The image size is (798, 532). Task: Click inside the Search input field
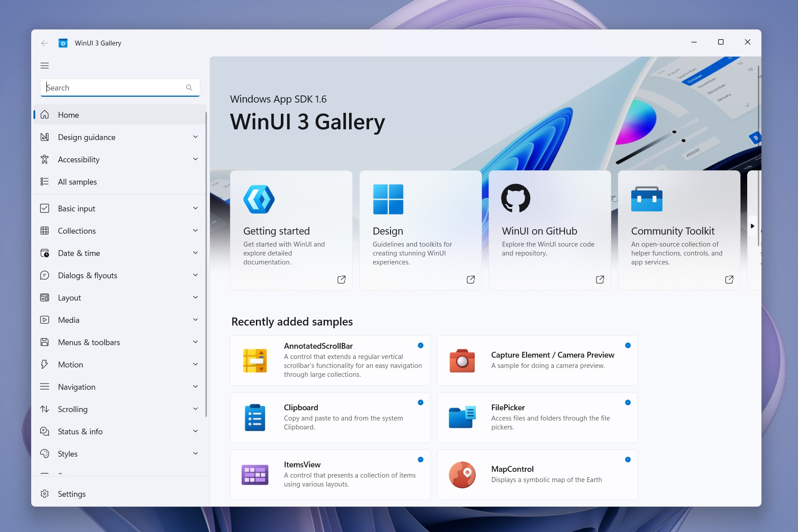pos(111,87)
